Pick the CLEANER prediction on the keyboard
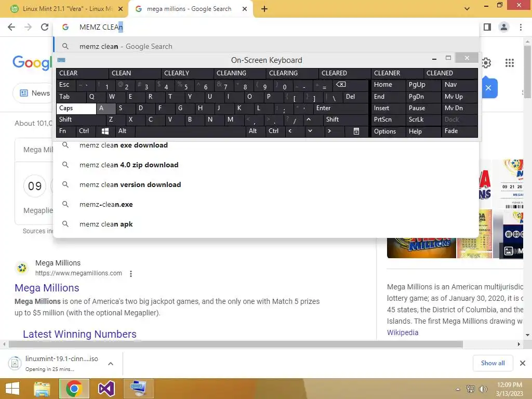The width and height of the screenshot is (532, 399). coord(397,73)
